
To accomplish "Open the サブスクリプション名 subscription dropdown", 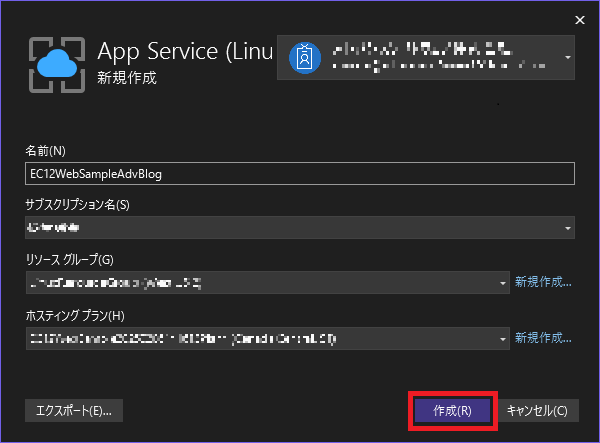I will click(x=300, y=228).
